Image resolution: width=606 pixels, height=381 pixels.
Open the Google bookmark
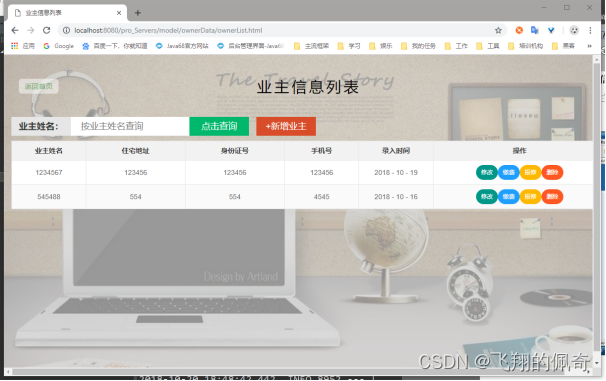(x=58, y=46)
